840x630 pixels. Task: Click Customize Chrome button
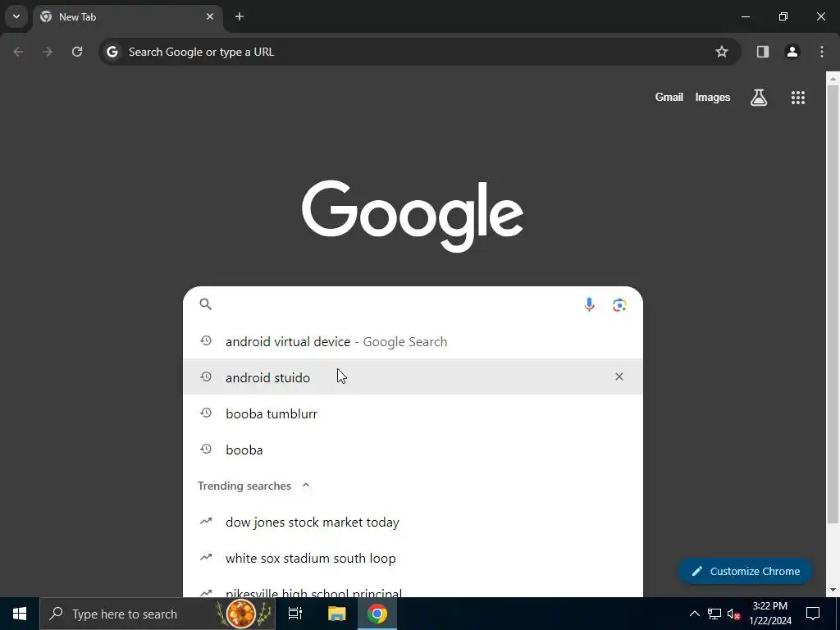point(745,571)
